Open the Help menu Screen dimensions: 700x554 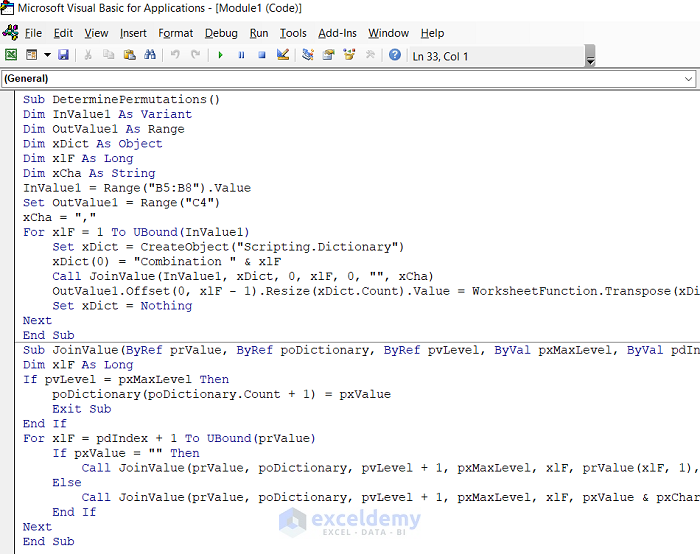pos(432,33)
